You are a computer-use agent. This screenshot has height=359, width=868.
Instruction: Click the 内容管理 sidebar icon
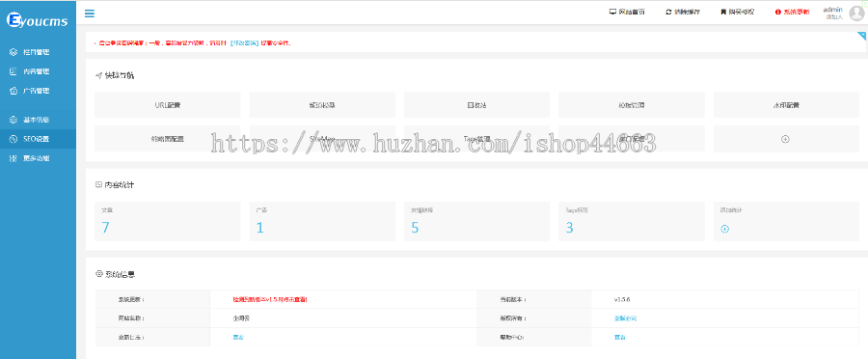point(14,71)
